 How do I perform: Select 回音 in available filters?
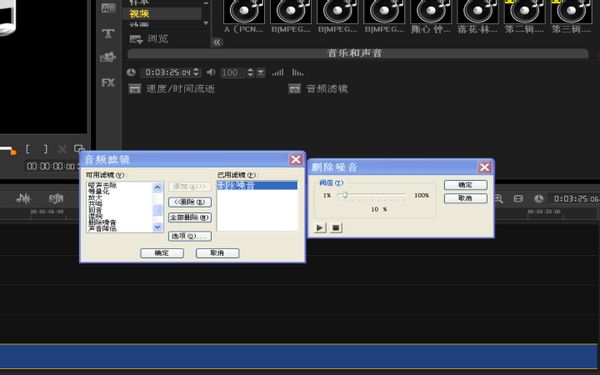tap(95, 210)
